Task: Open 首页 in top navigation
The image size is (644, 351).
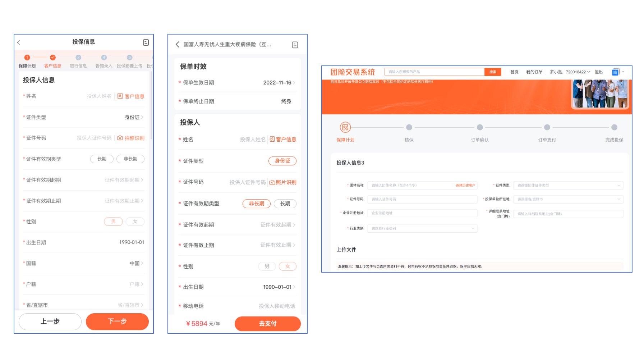Action: 514,72
